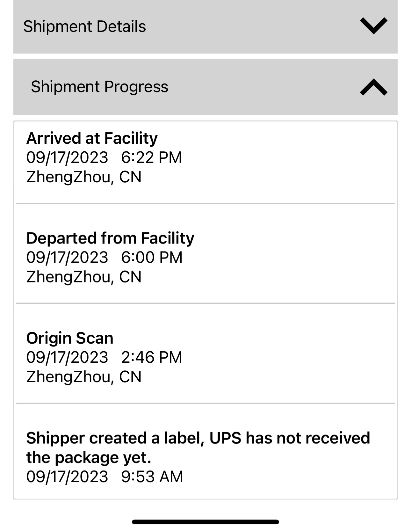Tap the Shipper created a label status text

pos(198,447)
